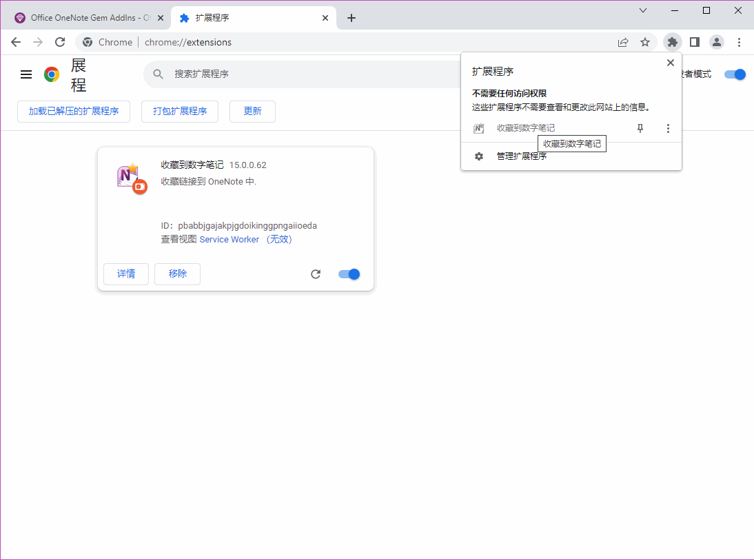This screenshot has height=560, width=754.
Task: Reload the page with the refresh icon
Action: (x=60, y=42)
